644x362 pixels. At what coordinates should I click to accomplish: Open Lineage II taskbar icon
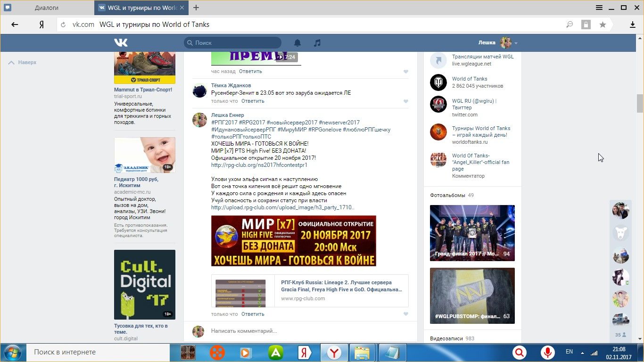(188, 353)
